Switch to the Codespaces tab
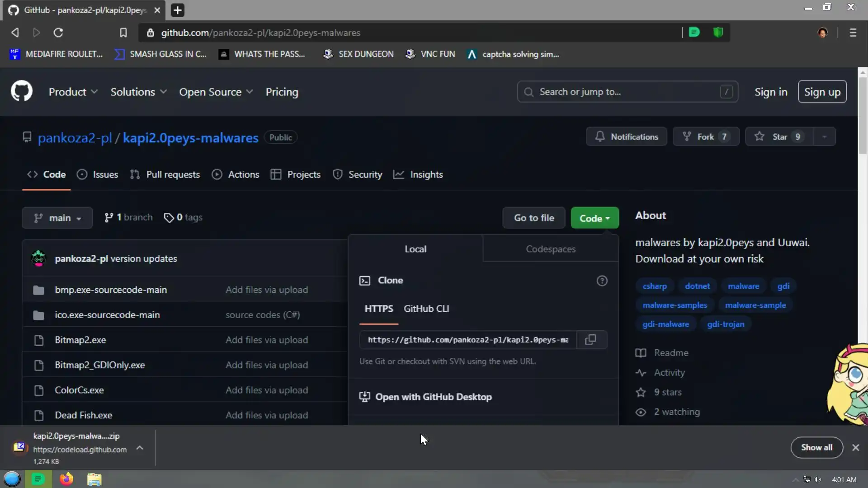The image size is (868, 488). 550,249
